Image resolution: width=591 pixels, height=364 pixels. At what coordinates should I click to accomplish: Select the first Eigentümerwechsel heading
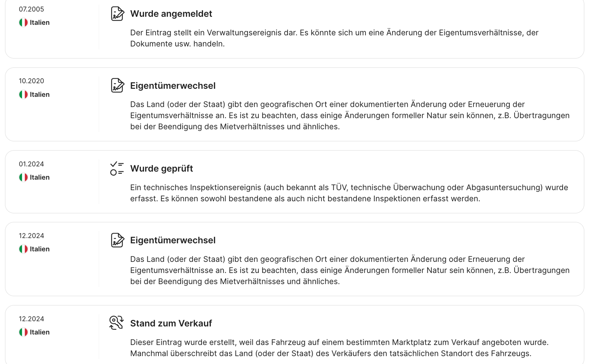173,86
